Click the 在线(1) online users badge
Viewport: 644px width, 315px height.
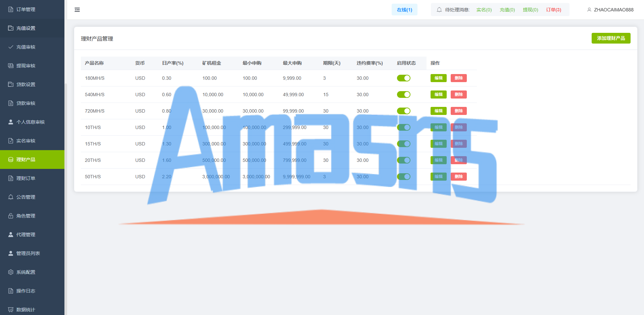tap(404, 10)
